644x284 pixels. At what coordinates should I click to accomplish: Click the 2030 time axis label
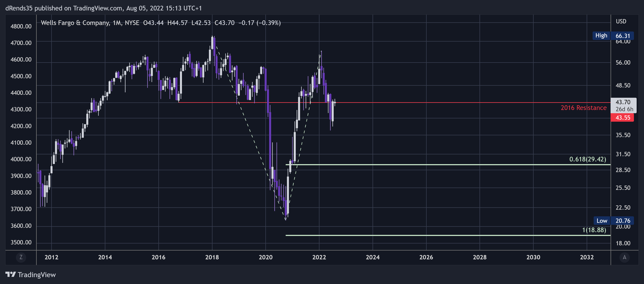(x=533, y=257)
